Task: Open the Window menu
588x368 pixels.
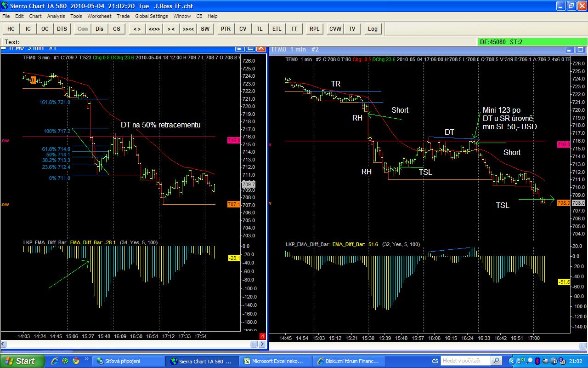Action: pos(182,16)
